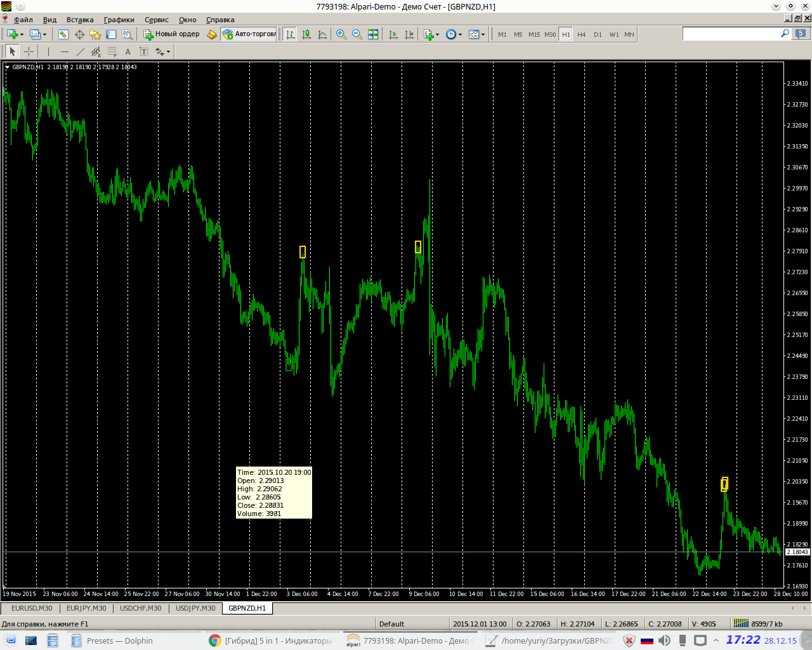This screenshot has height=650, width=812.
Task: Select the Fibonacci Retracement tool
Action: pyautogui.click(x=112, y=51)
